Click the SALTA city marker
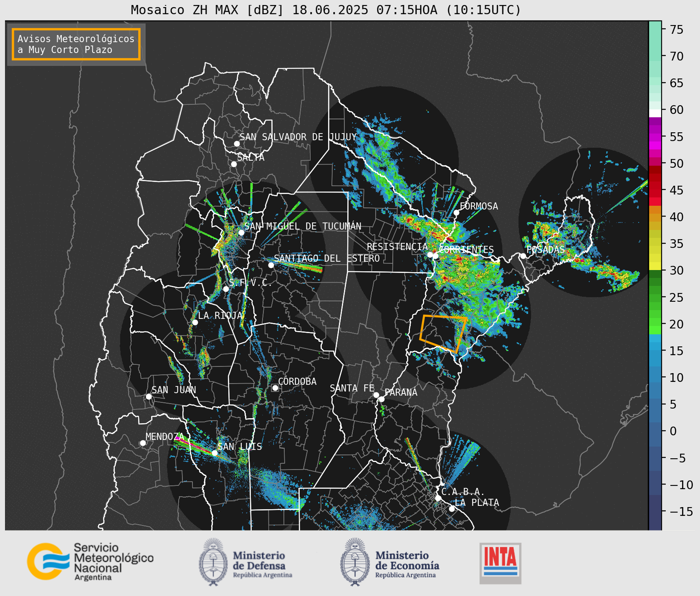Viewport: 700px width, 596px height. 234,164
